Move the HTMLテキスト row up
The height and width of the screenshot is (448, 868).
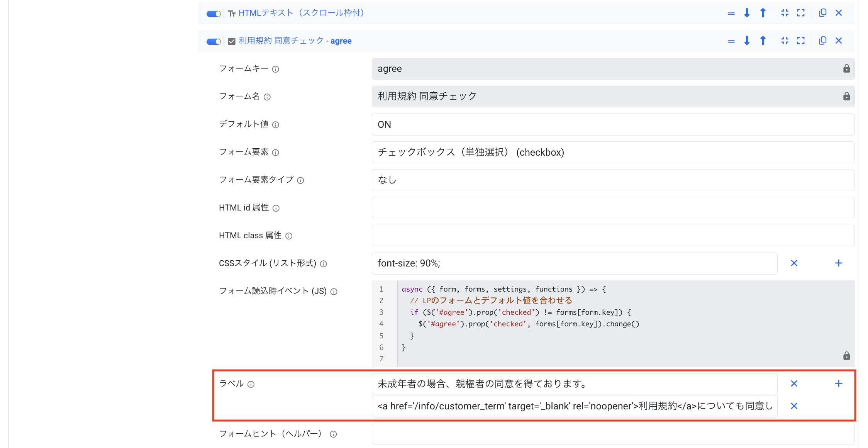763,13
